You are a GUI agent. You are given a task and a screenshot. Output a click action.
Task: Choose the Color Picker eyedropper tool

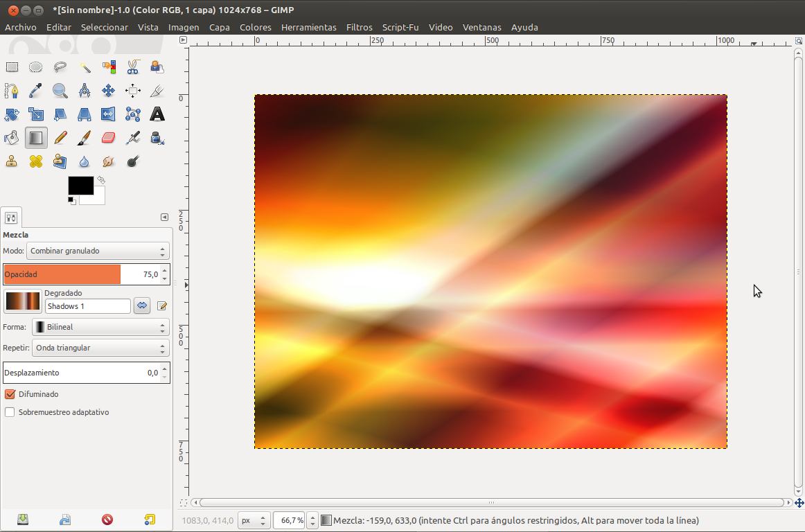[36, 91]
